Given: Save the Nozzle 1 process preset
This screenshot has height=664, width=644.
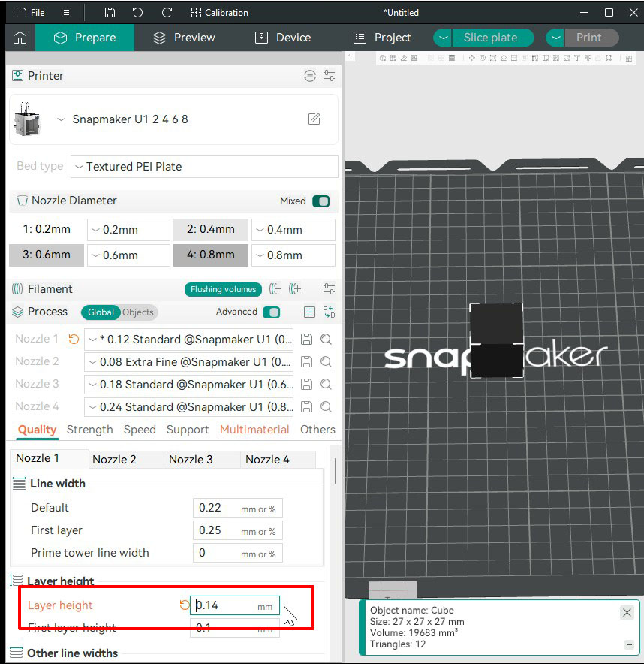Looking at the screenshot, I should point(306,339).
